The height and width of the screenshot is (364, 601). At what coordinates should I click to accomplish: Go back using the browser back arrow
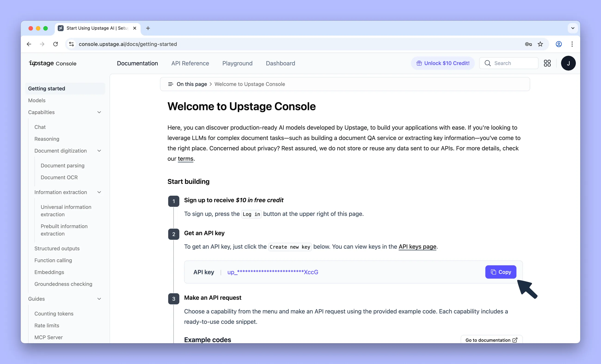pos(29,44)
